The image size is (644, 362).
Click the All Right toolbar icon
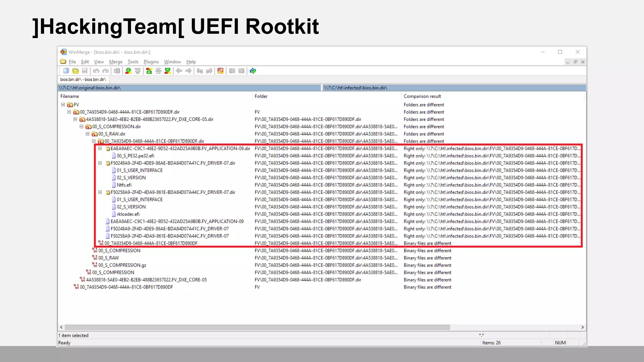(x=232, y=71)
